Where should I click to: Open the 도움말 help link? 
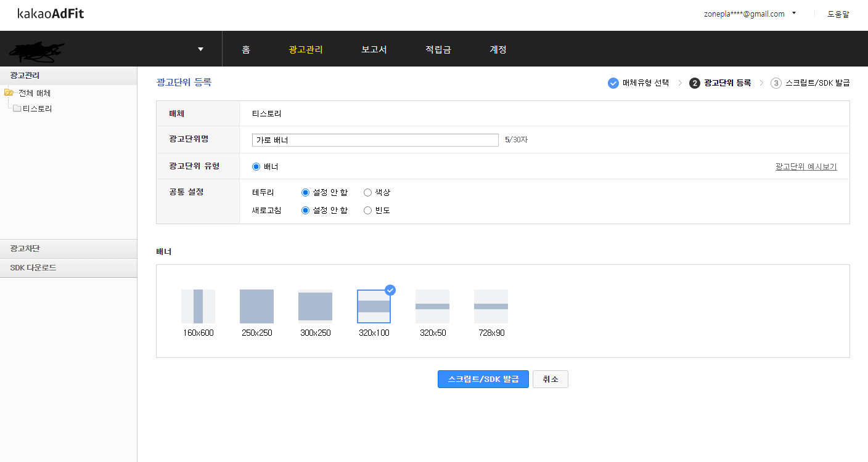[838, 14]
